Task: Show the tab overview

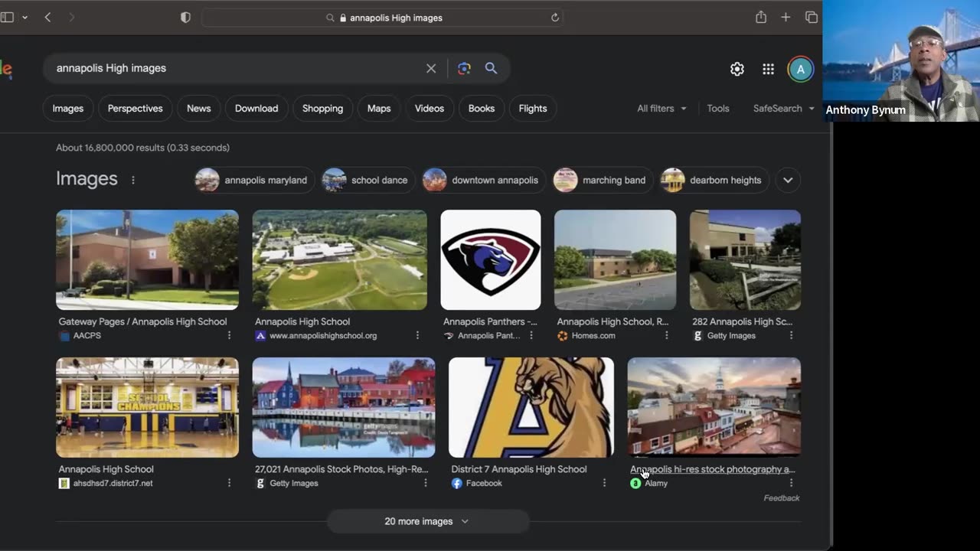Action: pyautogui.click(x=812, y=18)
